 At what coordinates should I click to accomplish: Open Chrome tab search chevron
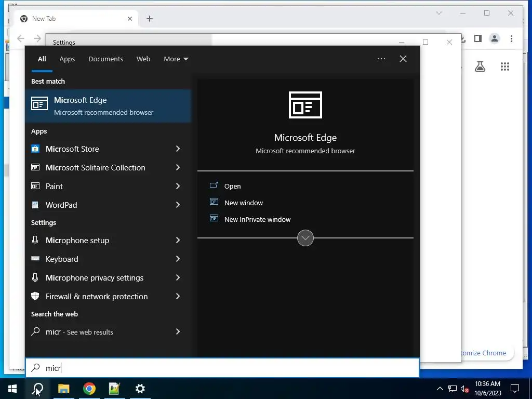click(x=438, y=13)
